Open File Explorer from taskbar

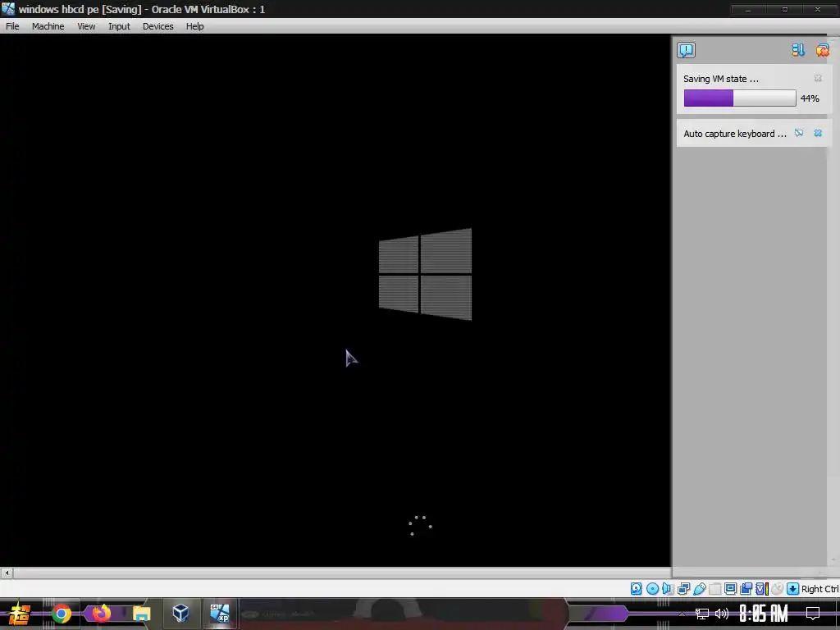(141, 614)
